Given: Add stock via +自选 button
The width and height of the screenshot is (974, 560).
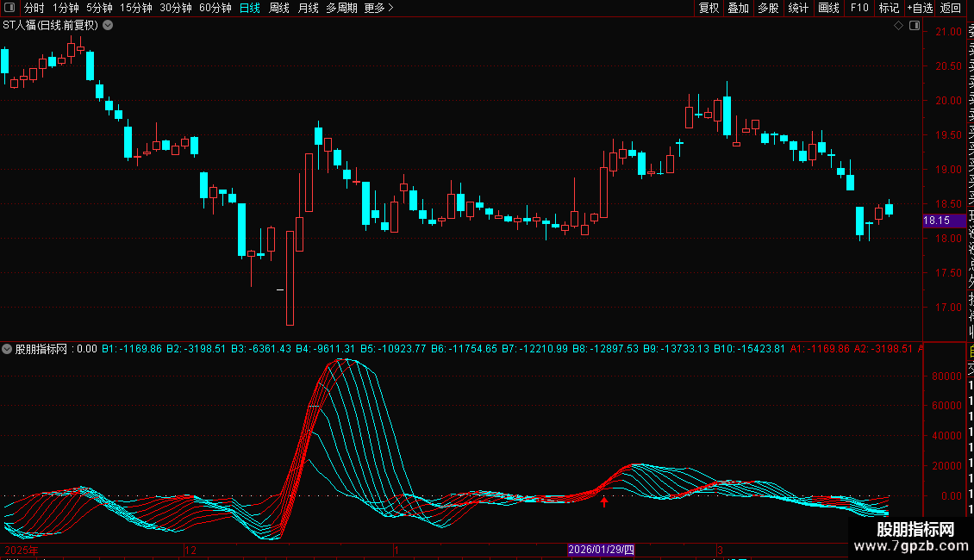Looking at the screenshot, I should [x=920, y=8].
